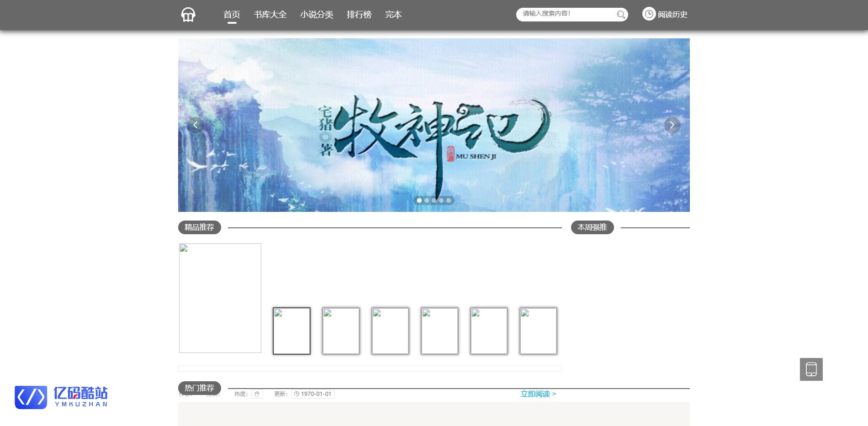
Task: Select the fourth carousel dot
Action: 441,200
